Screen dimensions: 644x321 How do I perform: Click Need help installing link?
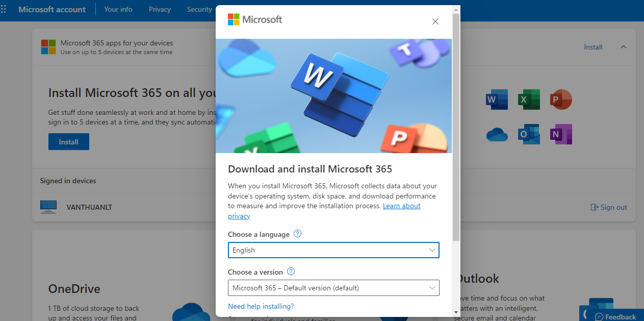tap(261, 306)
